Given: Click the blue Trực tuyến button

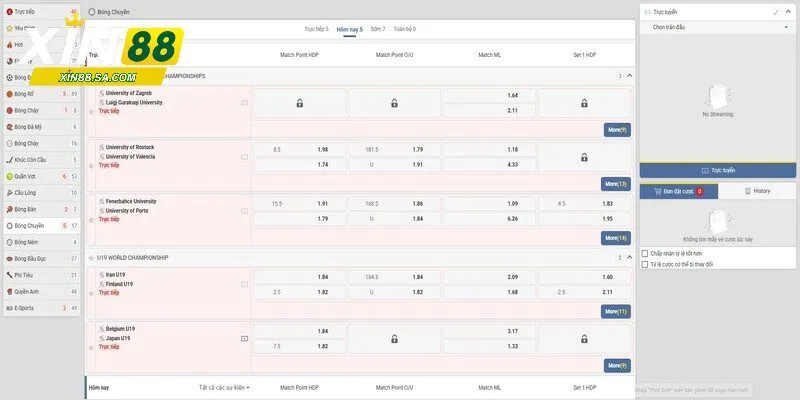Looking at the screenshot, I should (x=715, y=171).
